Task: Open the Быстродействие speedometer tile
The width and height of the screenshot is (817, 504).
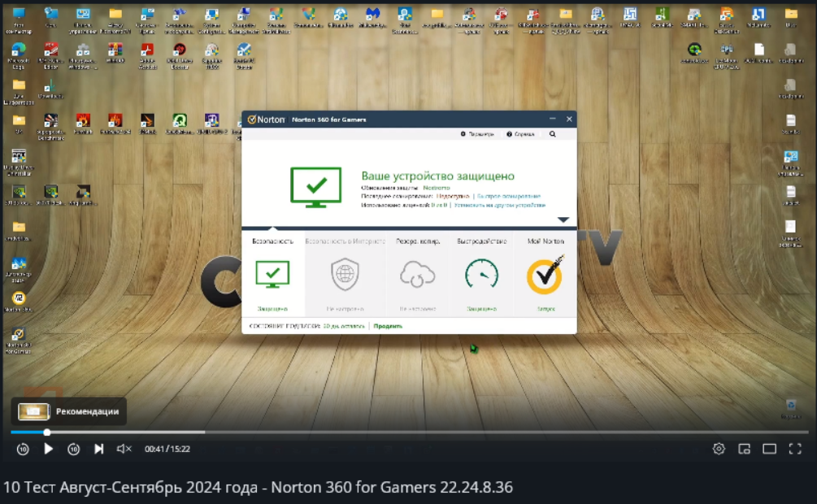Action: click(481, 274)
